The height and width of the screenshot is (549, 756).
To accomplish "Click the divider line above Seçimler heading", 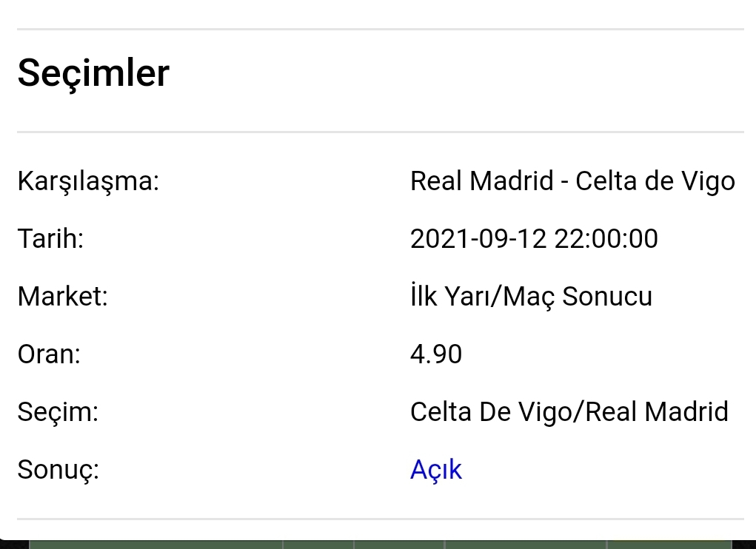I will (x=381, y=30).
